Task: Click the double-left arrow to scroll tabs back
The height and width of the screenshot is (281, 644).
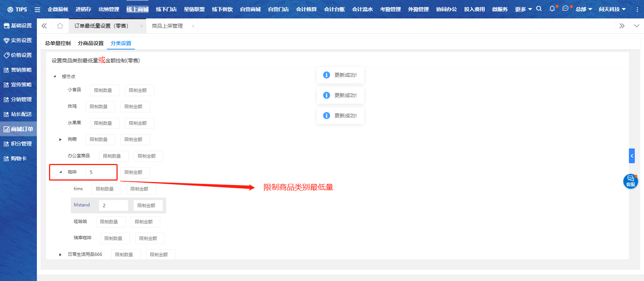Action: [44, 26]
